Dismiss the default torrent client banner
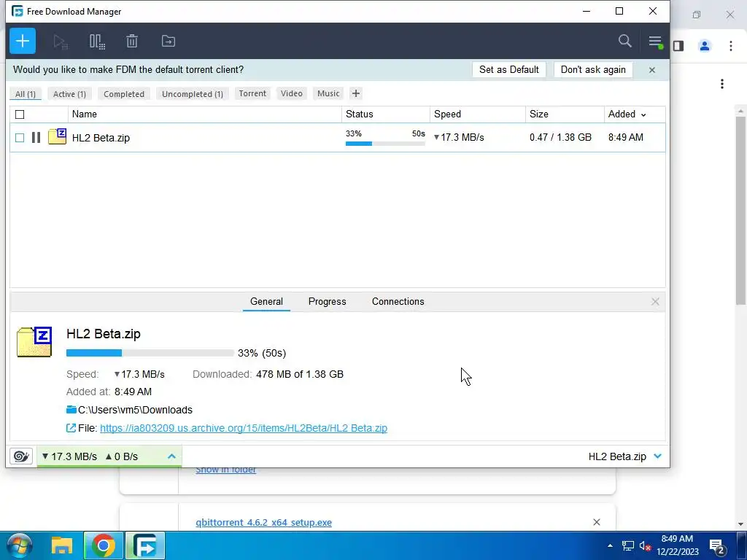 tap(651, 70)
